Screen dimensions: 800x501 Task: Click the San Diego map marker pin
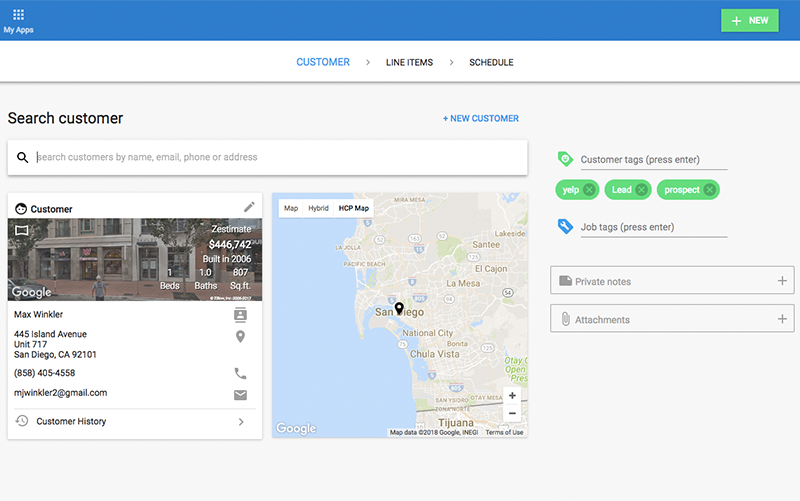pyautogui.click(x=399, y=308)
